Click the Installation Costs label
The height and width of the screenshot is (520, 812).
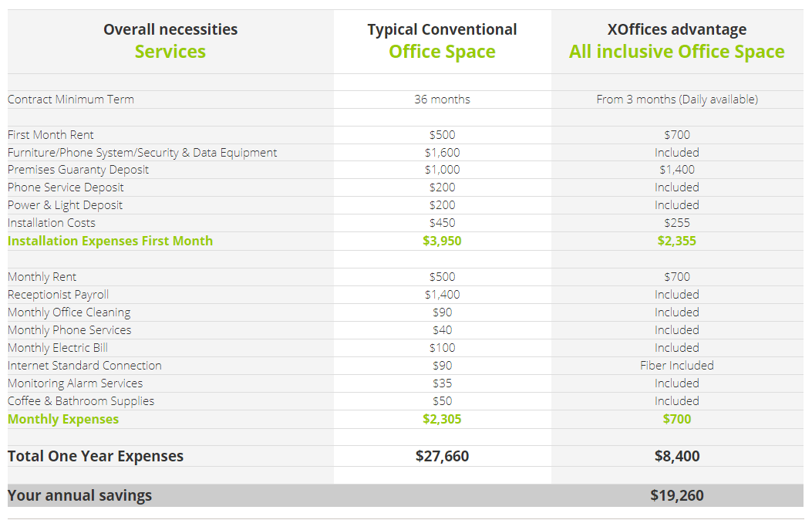point(51,222)
